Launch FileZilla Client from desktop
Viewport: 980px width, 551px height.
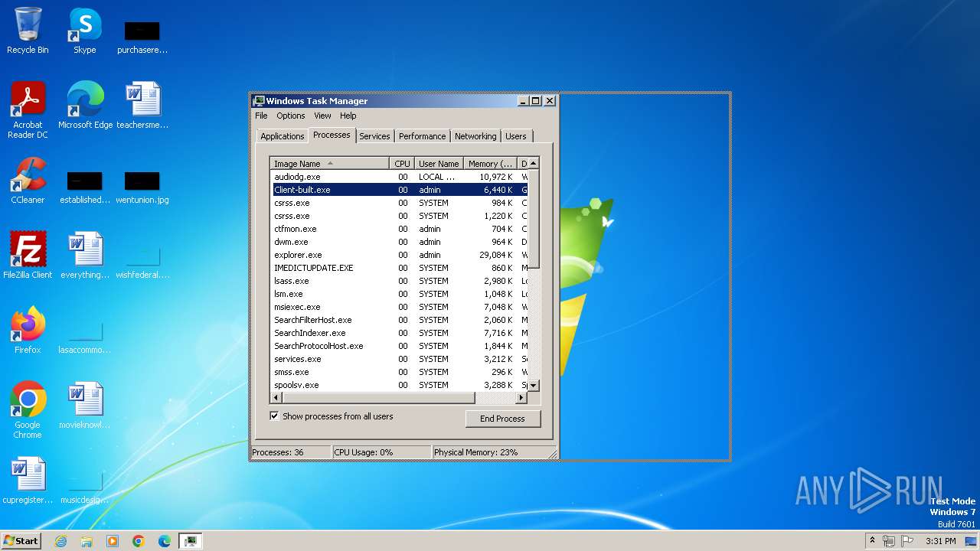[28, 255]
